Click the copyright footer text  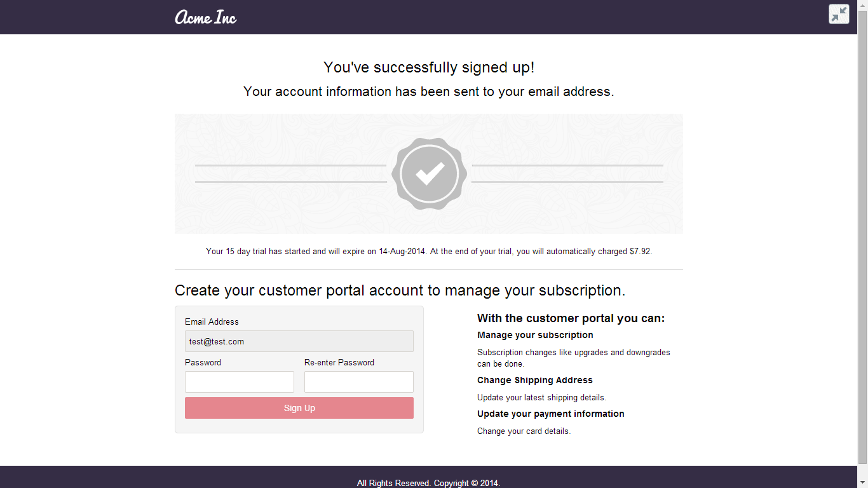pyautogui.click(x=429, y=483)
